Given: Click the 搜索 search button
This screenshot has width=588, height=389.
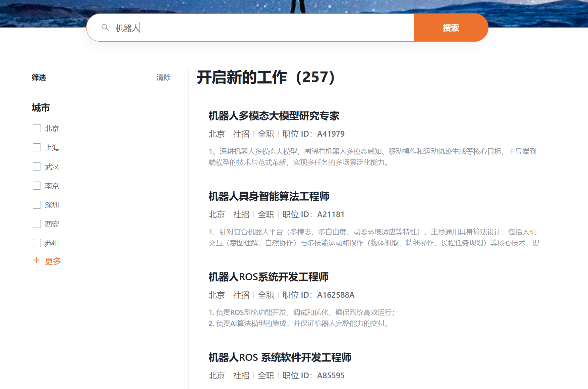Looking at the screenshot, I should (x=451, y=28).
